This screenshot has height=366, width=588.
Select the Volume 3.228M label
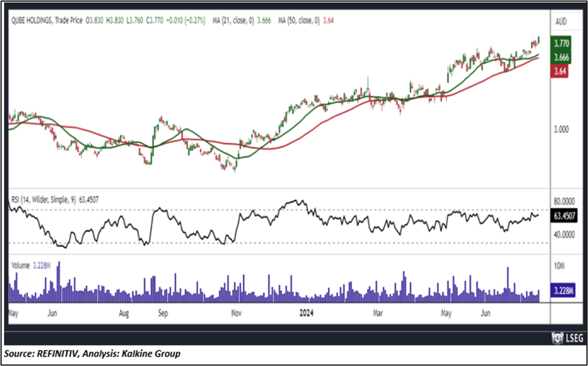point(31,265)
